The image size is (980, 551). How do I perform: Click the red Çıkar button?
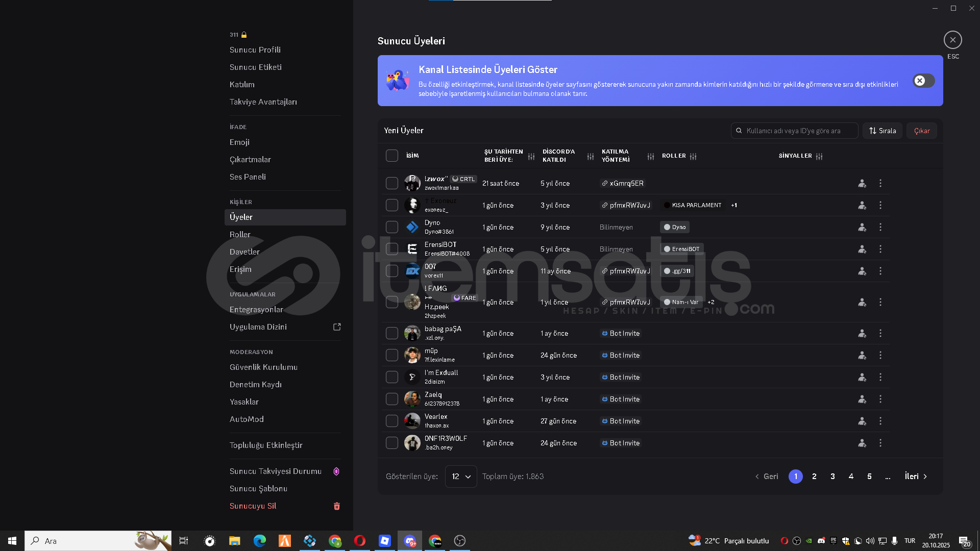[921, 131]
